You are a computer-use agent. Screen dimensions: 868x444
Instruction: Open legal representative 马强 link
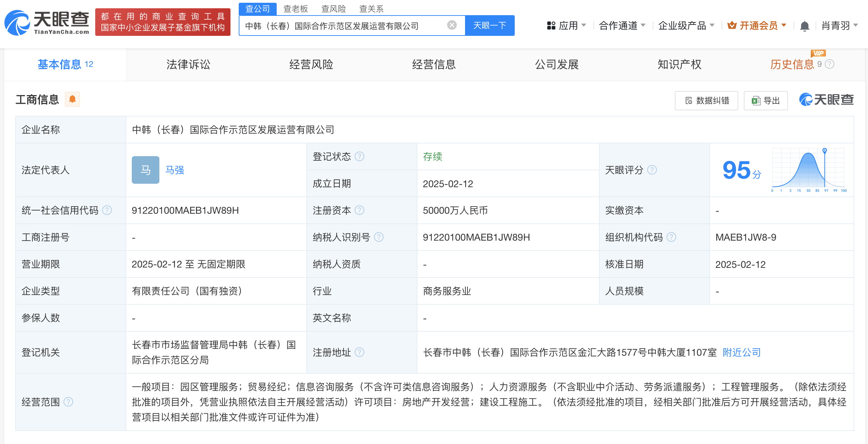tap(175, 170)
